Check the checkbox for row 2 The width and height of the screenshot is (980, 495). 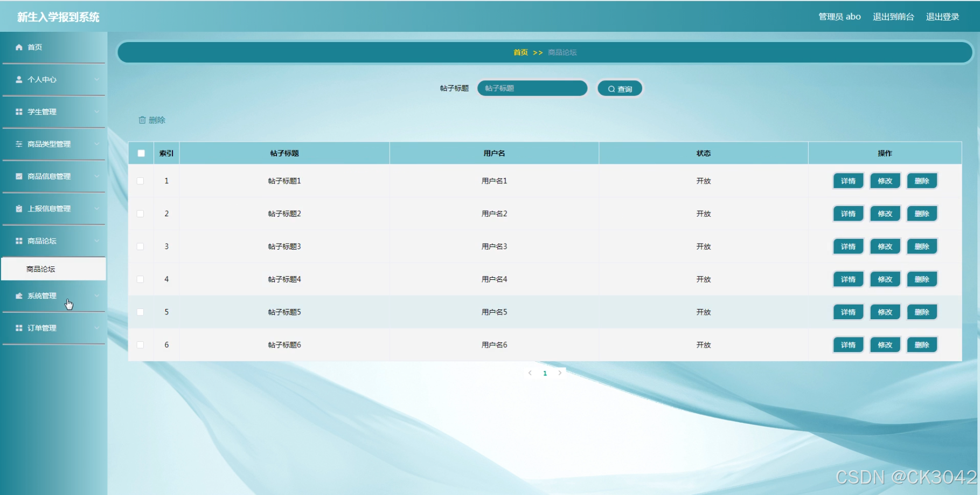click(140, 214)
